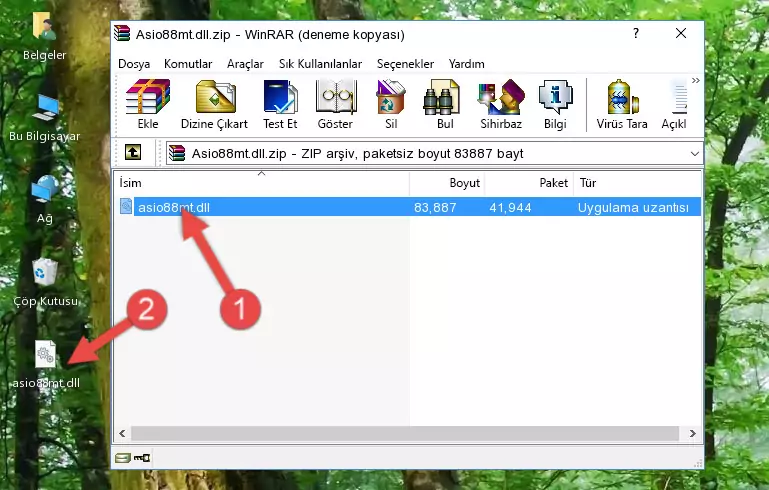Open the Dosya menu

tap(134, 64)
